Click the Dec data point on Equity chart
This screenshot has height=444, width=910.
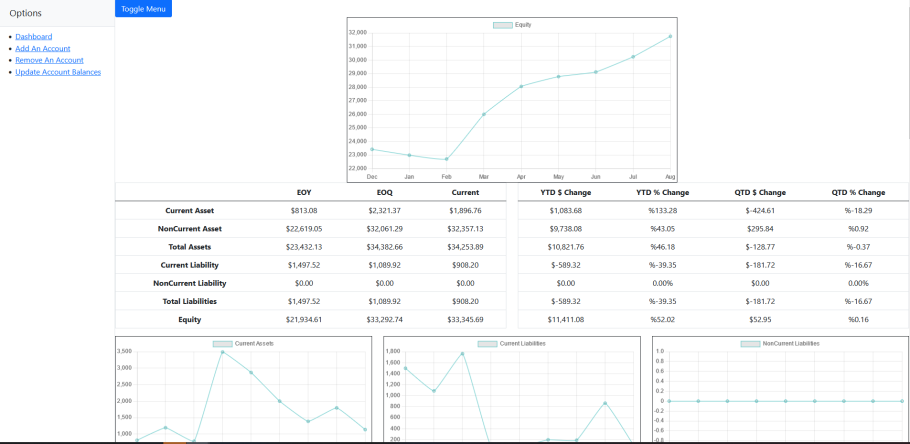[x=372, y=149]
